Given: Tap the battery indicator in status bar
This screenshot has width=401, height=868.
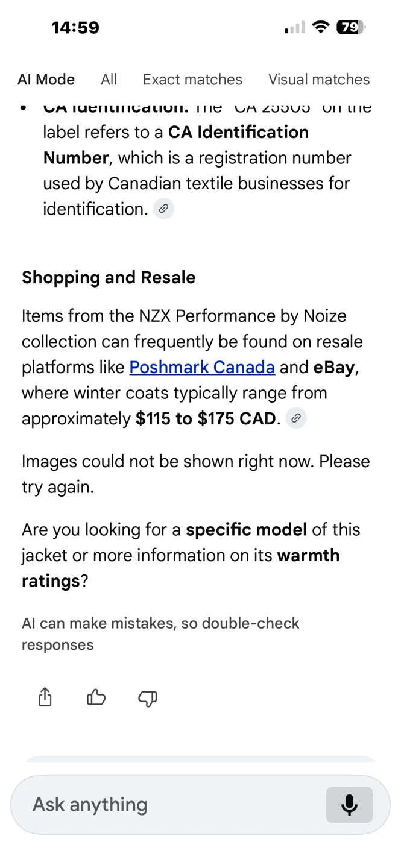Looking at the screenshot, I should point(351,27).
